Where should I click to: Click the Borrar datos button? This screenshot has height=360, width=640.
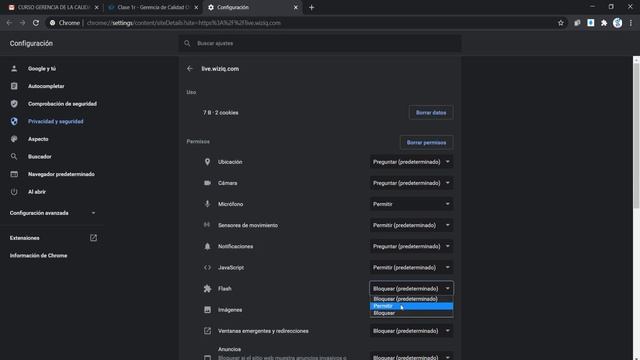[x=431, y=113]
